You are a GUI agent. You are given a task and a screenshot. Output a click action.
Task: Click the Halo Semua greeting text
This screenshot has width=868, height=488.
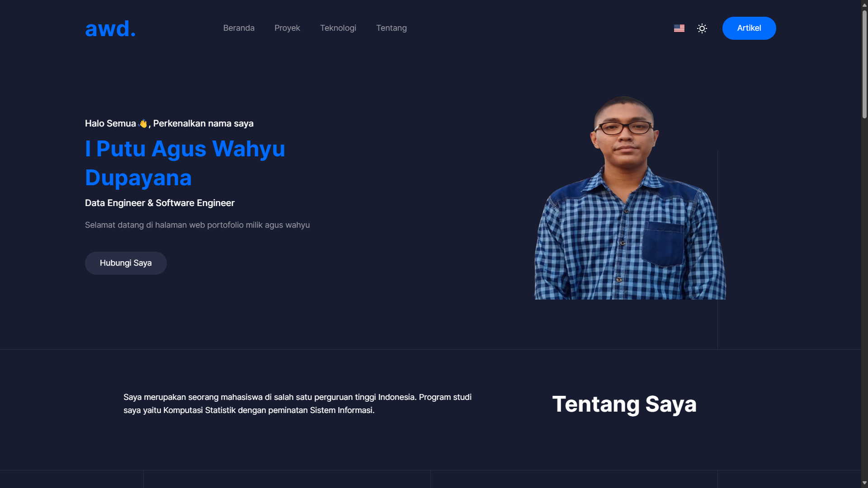point(169,123)
